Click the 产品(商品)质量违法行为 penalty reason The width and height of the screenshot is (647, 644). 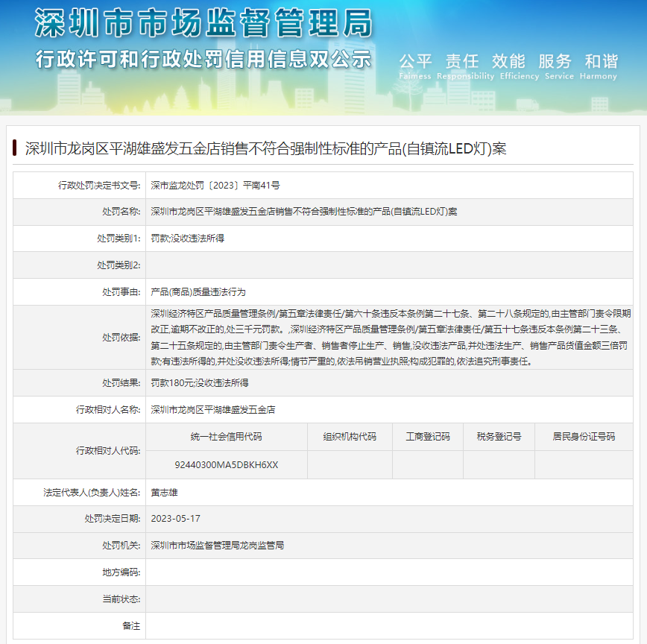click(x=198, y=291)
